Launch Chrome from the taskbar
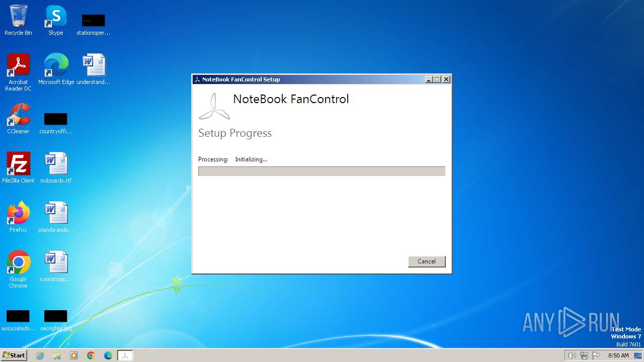 click(91, 355)
